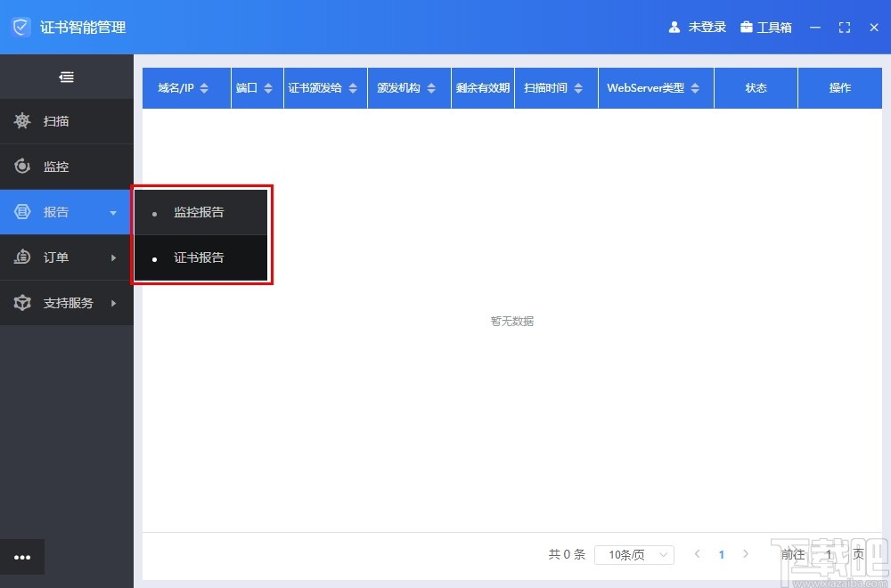The height and width of the screenshot is (588, 891).
Task: Open the 工具箱 toolbox briefcase icon
Action: click(747, 27)
